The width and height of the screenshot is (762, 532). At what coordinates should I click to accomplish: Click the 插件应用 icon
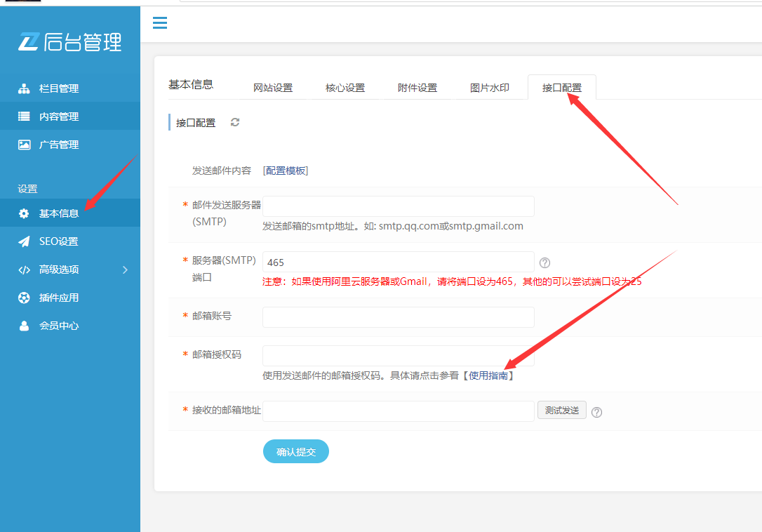click(24, 298)
